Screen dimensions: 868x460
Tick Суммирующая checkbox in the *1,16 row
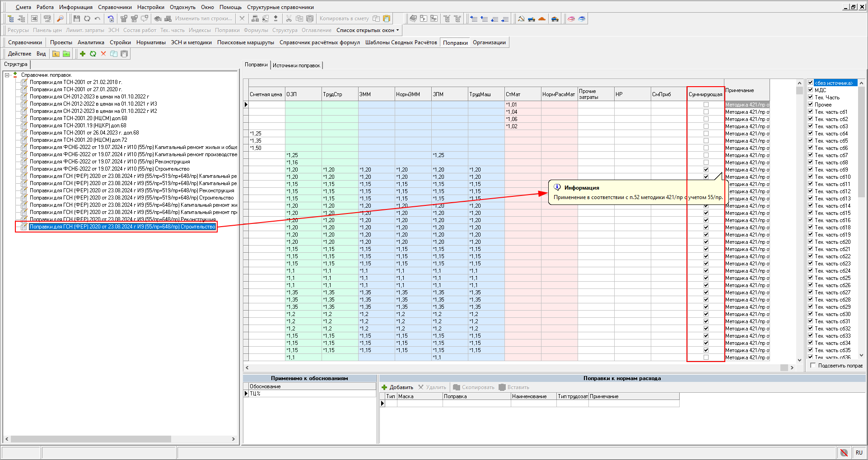pos(706,163)
